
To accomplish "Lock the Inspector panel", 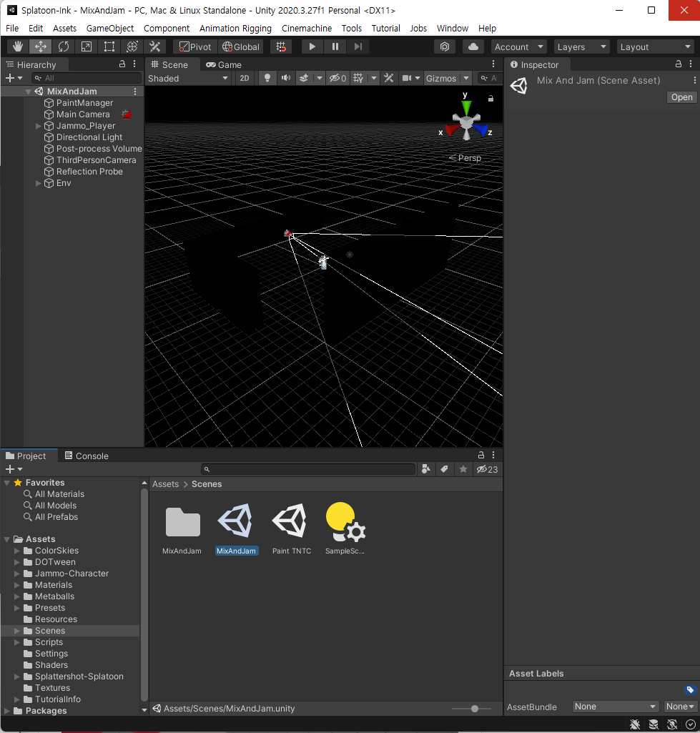I will (679, 64).
